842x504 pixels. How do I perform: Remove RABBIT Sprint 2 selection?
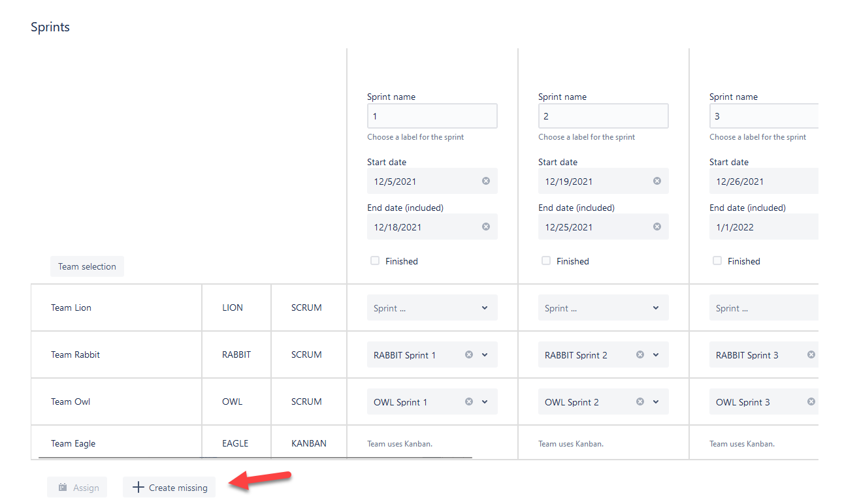coord(640,354)
